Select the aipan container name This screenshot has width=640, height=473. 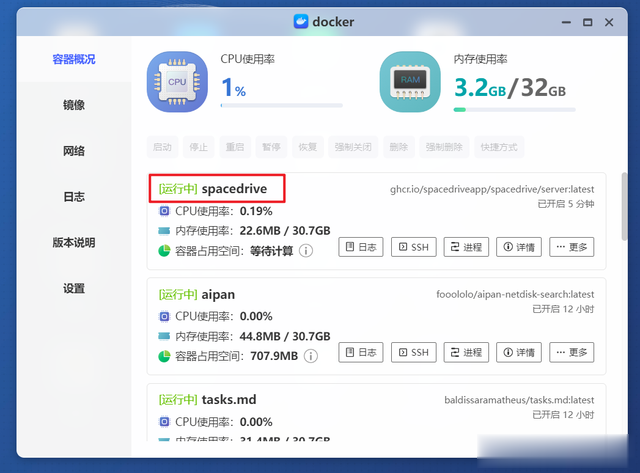click(218, 294)
